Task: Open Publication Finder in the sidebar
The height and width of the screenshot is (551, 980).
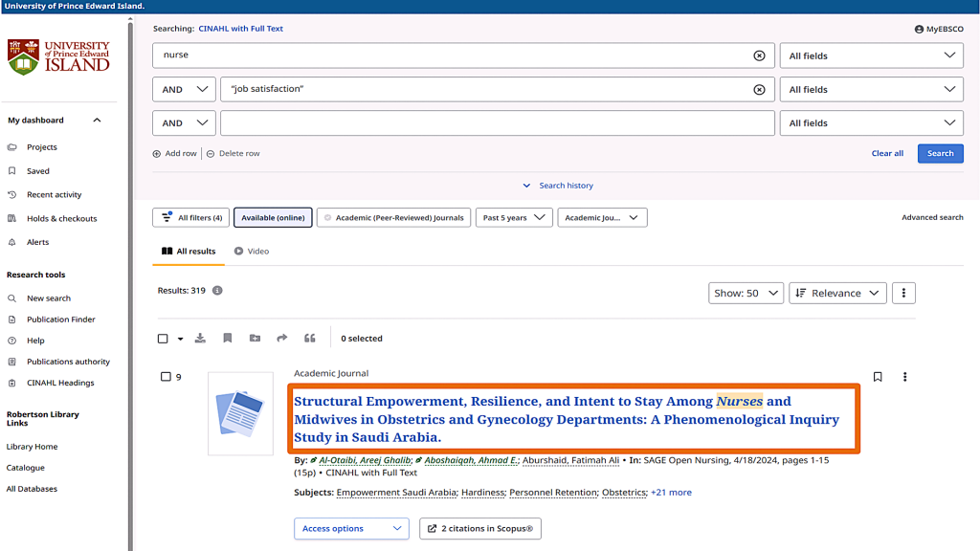Action: (60, 320)
